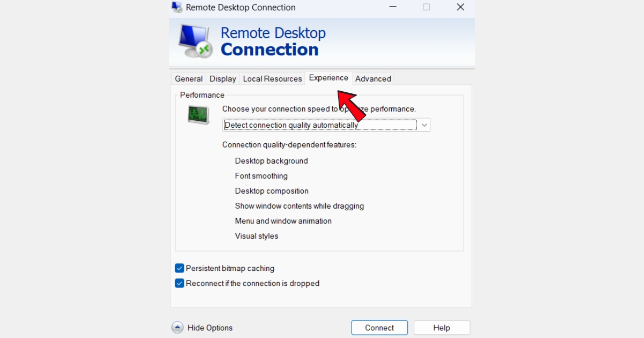The height and width of the screenshot is (338, 644).
Task: Toggle Reconnect if the connection is dropped
Action: click(180, 283)
